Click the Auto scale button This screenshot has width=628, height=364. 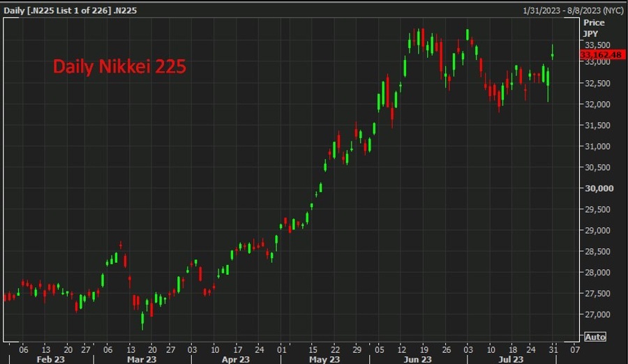click(595, 337)
